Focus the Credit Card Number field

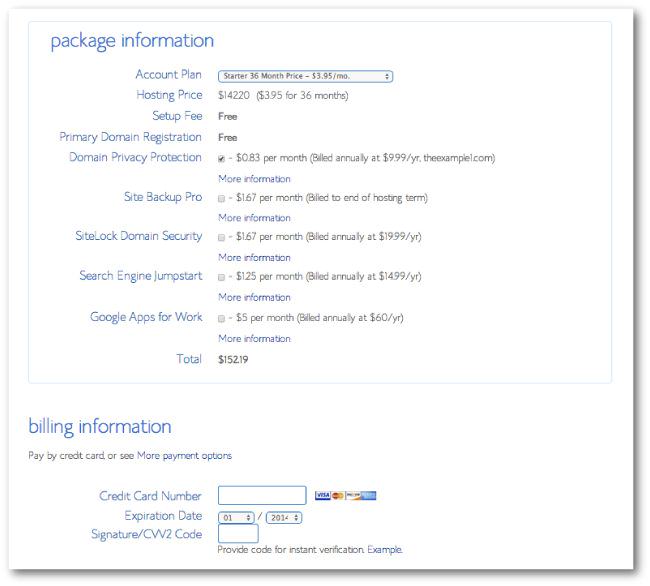pos(262,495)
